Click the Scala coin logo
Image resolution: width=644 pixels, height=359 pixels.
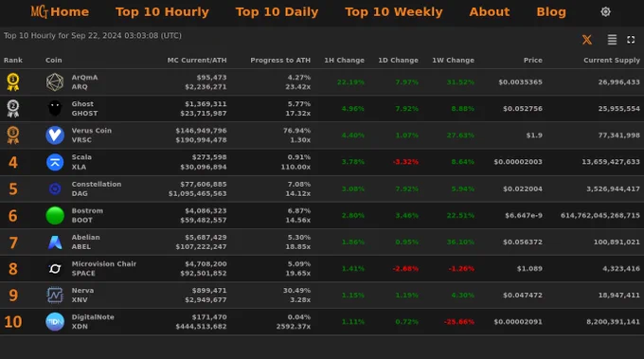click(55, 162)
